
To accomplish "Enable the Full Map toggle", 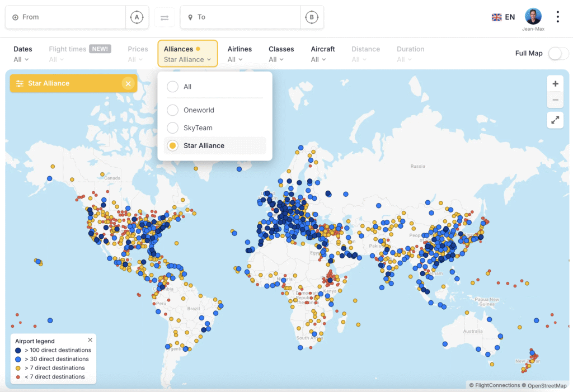I will 557,53.
